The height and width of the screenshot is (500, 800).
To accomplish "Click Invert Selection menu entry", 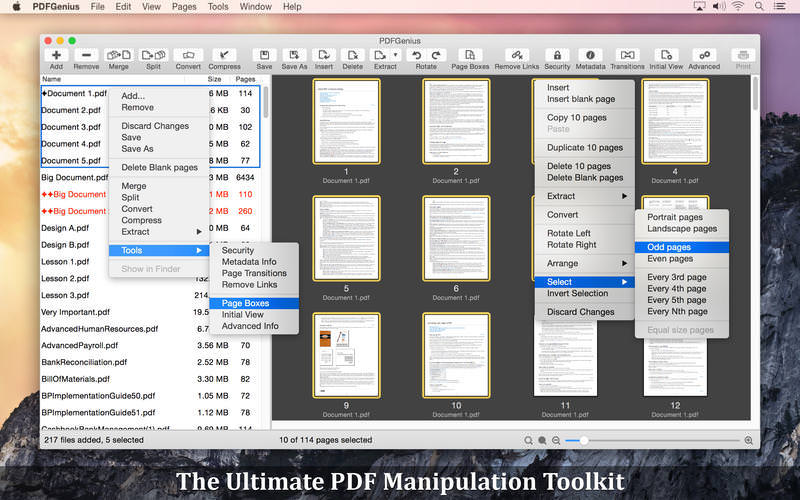I will pos(577,293).
